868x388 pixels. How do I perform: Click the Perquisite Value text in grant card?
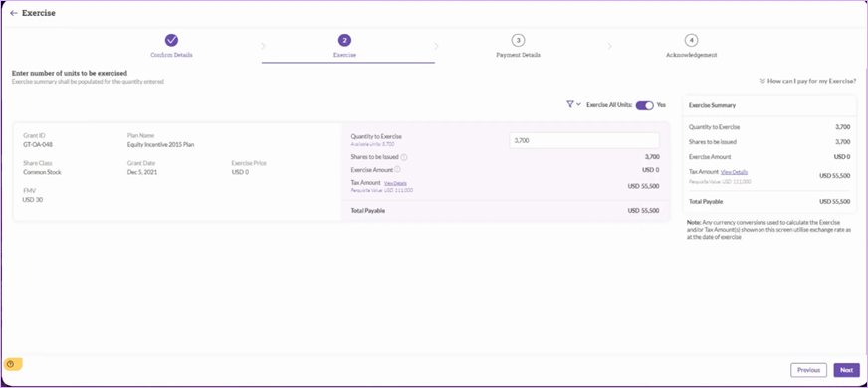pyautogui.click(x=382, y=190)
